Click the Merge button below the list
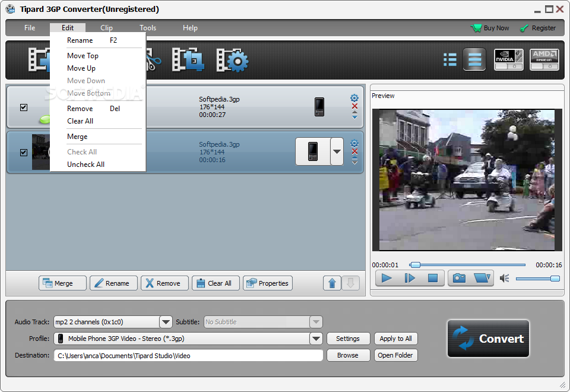This screenshot has height=392, width=570. pyautogui.click(x=62, y=283)
